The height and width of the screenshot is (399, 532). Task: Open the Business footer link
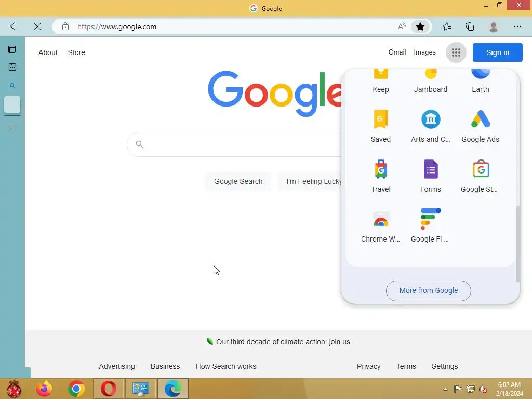coord(165,366)
